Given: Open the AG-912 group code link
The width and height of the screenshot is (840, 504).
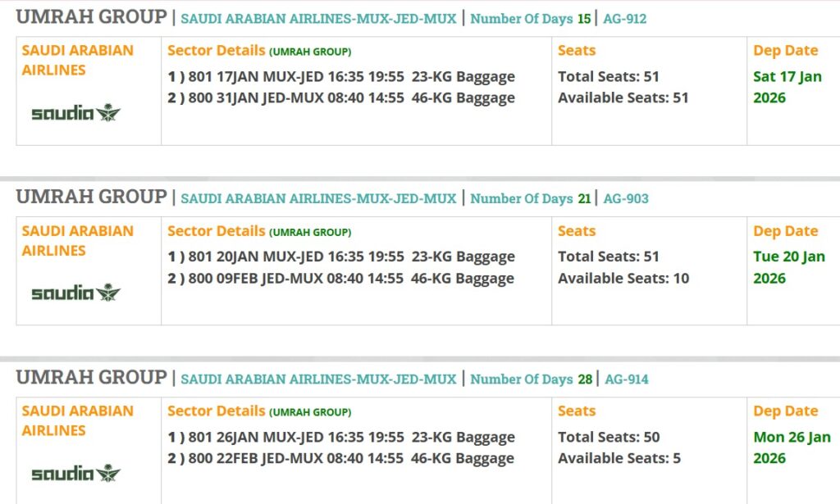Looking at the screenshot, I should pos(624,18).
